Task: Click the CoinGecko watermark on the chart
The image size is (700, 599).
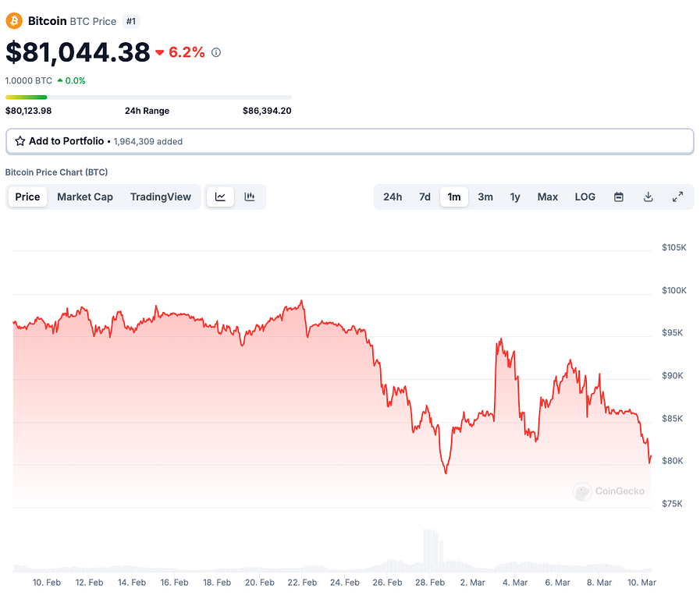Action: [x=609, y=491]
